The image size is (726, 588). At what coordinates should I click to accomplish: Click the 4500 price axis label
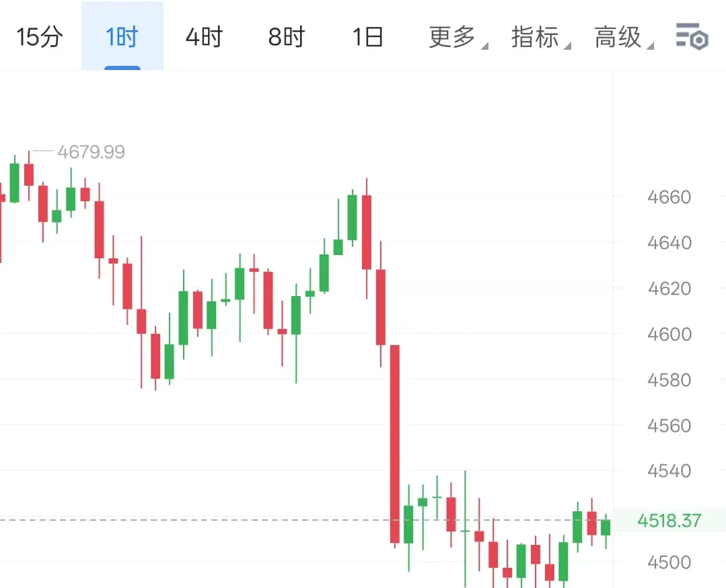[x=669, y=562]
